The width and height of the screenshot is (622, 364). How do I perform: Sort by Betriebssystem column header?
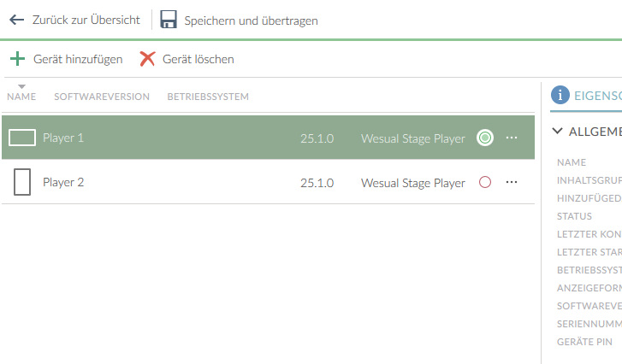pyautogui.click(x=208, y=97)
